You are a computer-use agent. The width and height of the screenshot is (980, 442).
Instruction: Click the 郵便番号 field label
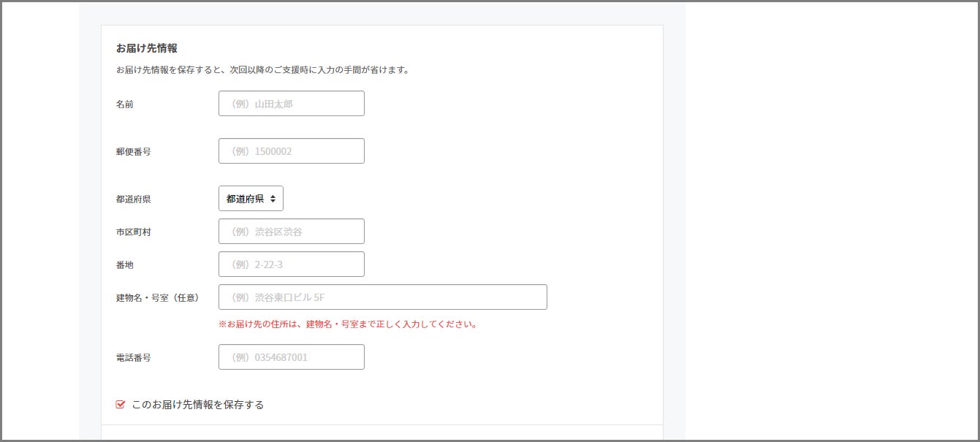point(134,152)
